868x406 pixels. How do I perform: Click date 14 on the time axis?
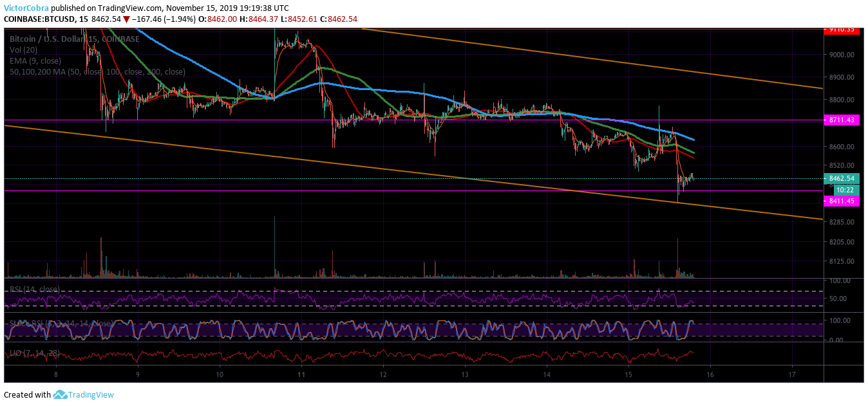(547, 374)
